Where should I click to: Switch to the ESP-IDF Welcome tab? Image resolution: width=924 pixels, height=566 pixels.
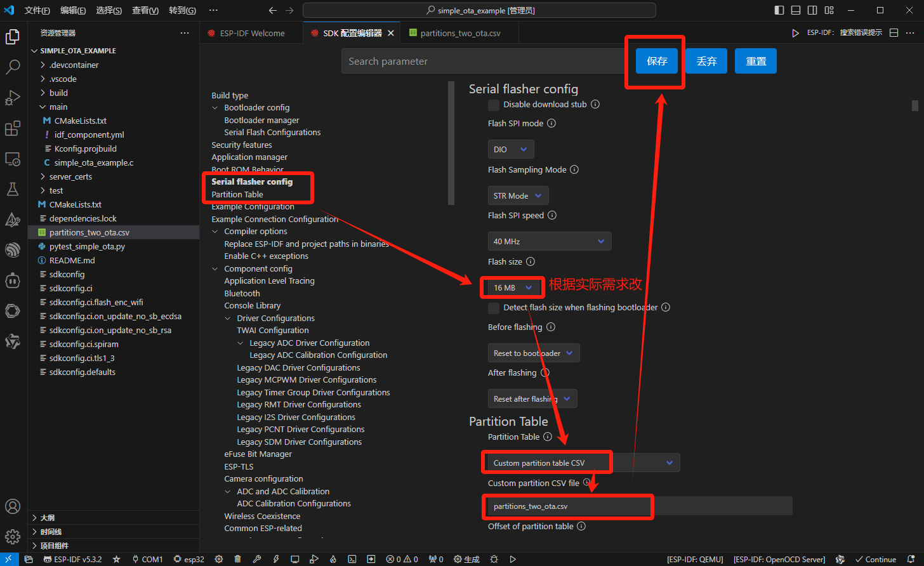click(x=252, y=33)
